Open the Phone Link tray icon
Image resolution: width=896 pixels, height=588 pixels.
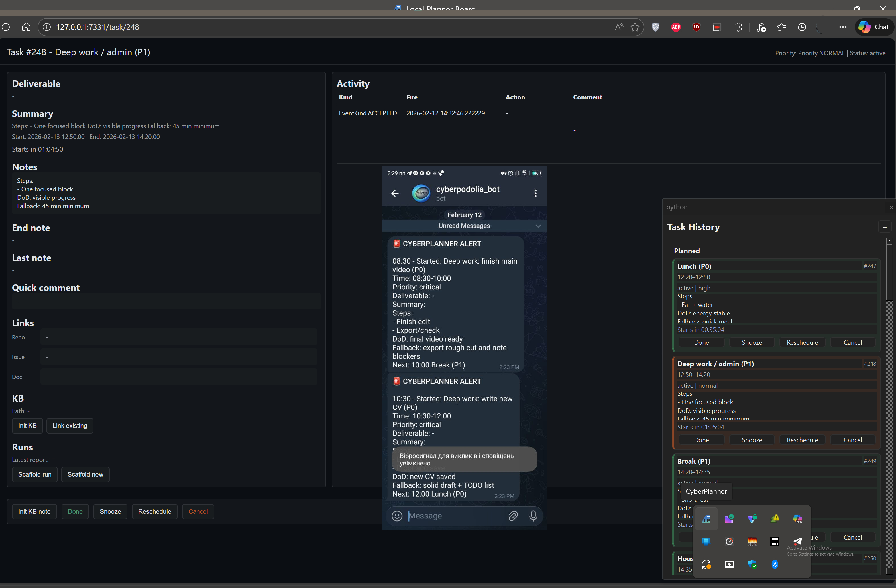coord(707,542)
